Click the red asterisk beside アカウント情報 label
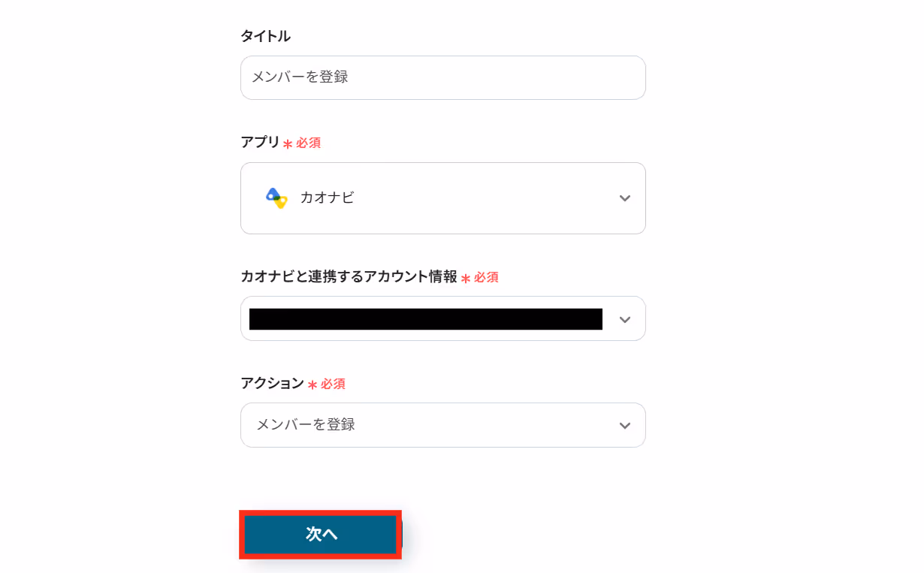Viewport: 924px width, 573px height. click(x=466, y=279)
